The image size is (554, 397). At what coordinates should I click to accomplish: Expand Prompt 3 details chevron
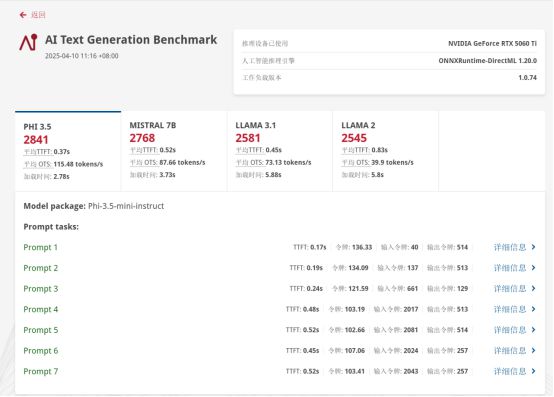(533, 289)
